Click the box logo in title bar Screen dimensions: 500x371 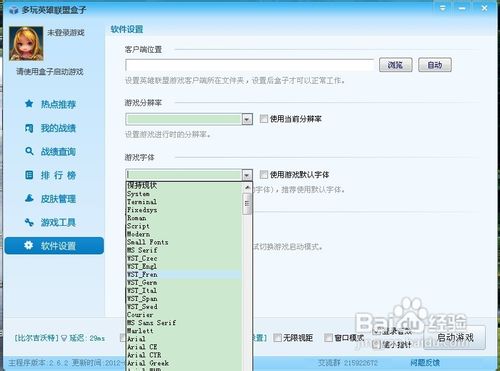14,10
